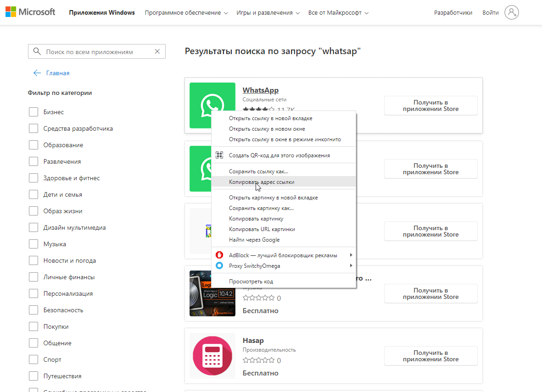
Task: Open the Hasap app title
Action: (253, 341)
